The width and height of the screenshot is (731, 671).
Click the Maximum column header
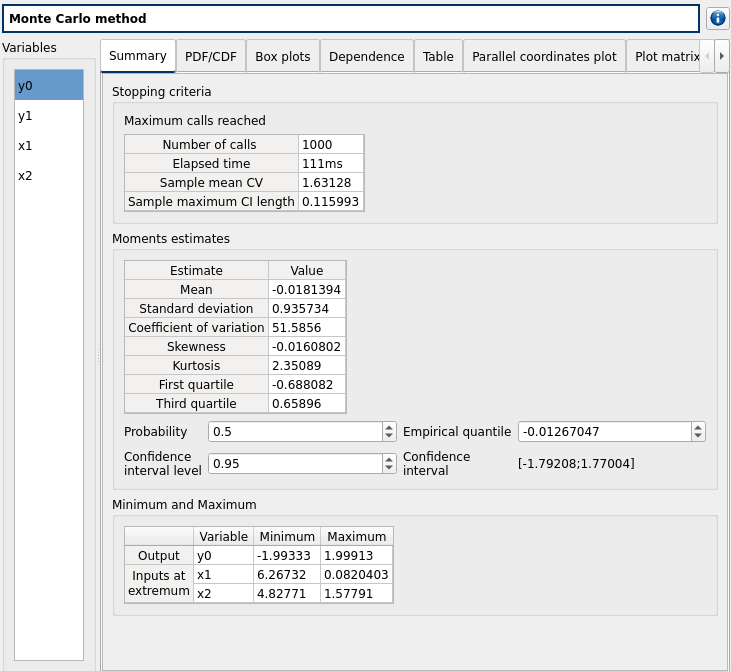[357, 537]
